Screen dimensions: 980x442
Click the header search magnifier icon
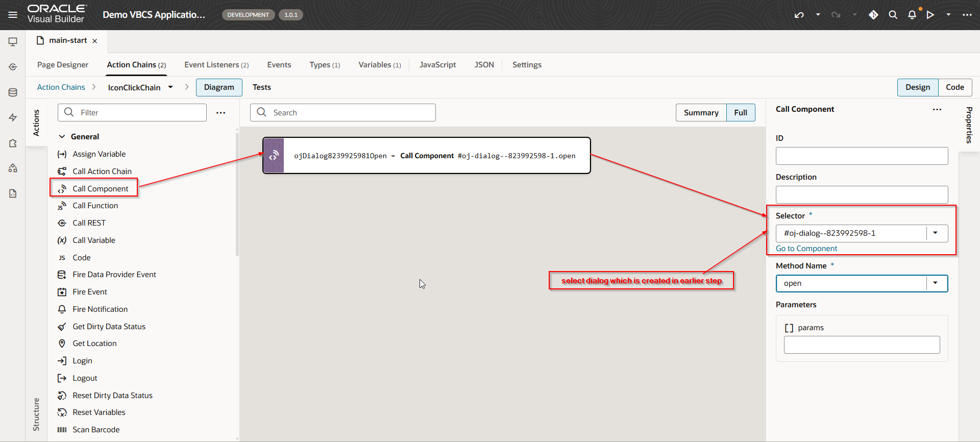pyautogui.click(x=893, y=15)
